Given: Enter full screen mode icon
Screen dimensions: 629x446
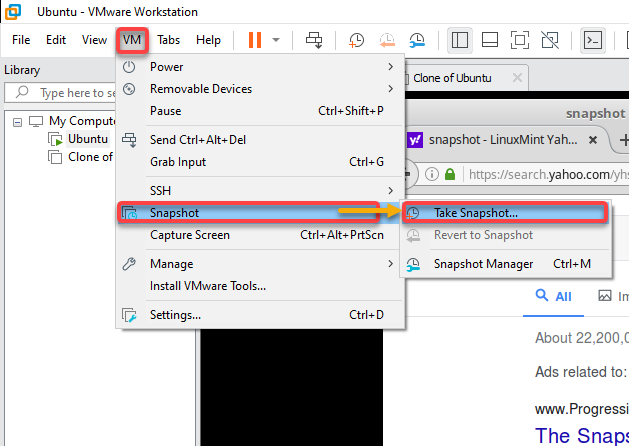Looking at the screenshot, I should 519,40.
